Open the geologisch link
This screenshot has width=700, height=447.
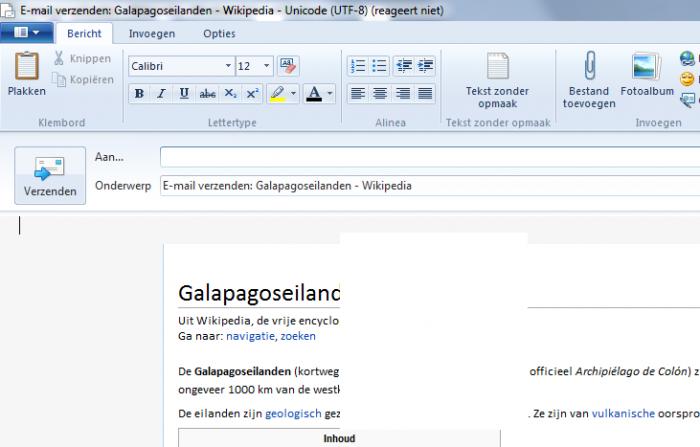coord(293,414)
